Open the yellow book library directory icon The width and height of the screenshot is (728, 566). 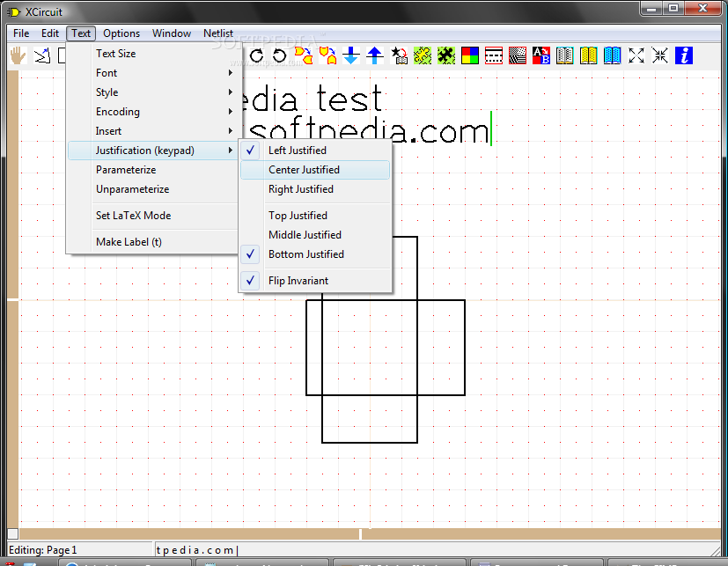(x=588, y=55)
